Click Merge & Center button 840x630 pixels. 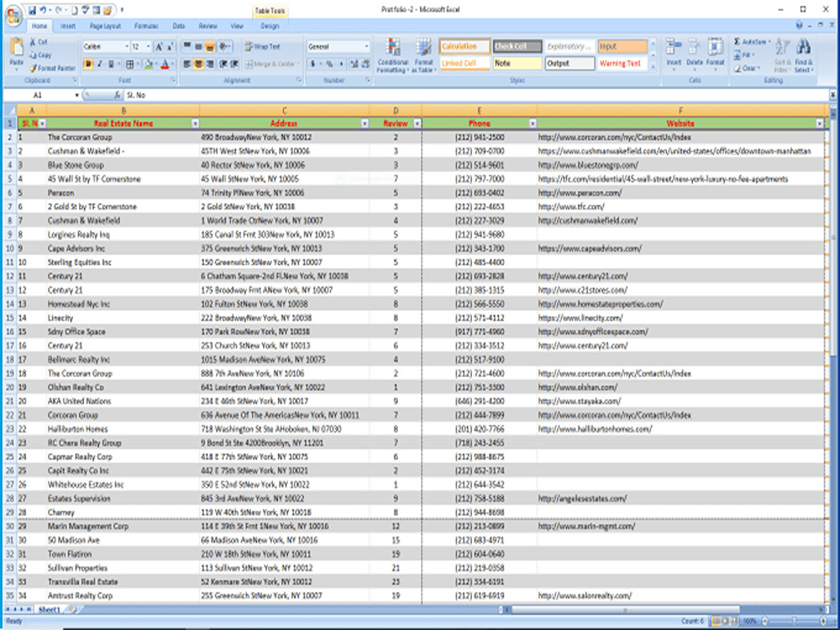pyautogui.click(x=271, y=65)
